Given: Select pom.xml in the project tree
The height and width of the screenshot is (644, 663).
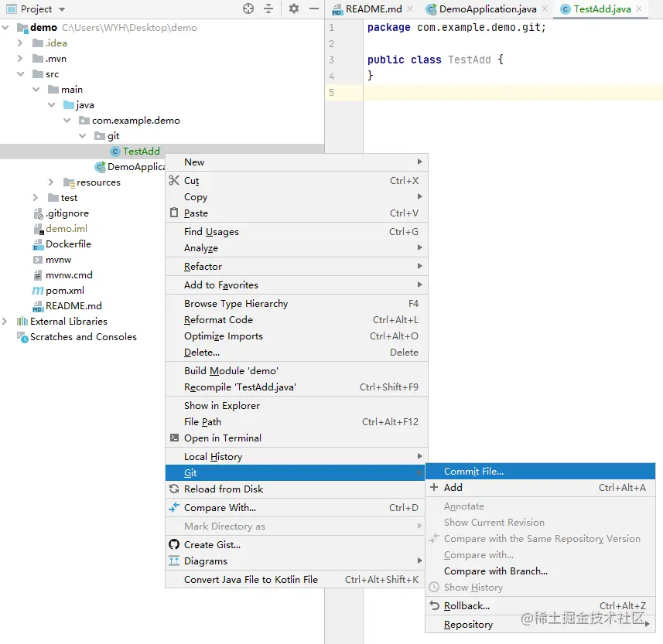Looking at the screenshot, I should pos(58,291).
